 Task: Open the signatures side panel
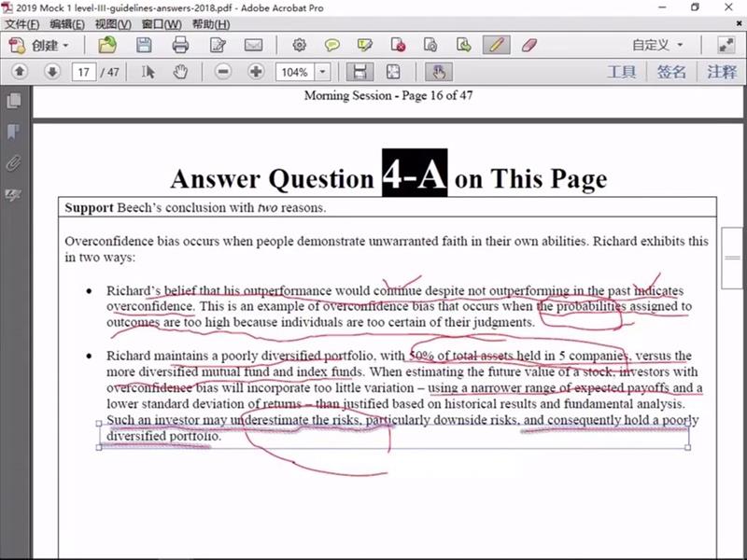(x=14, y=194)
